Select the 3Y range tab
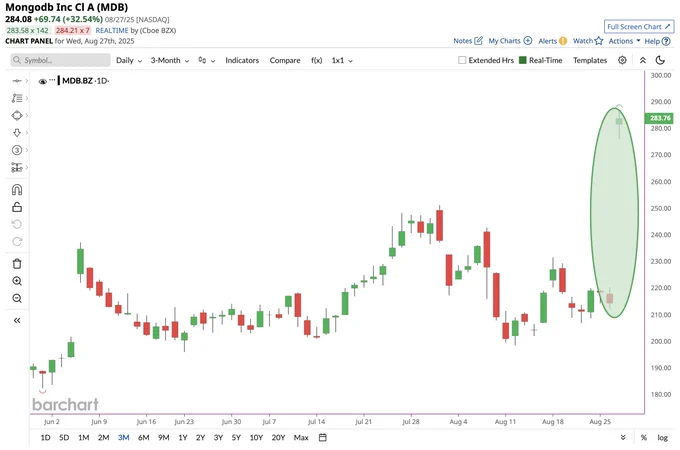Screen dimensions: 680x450 pos(218,437)
